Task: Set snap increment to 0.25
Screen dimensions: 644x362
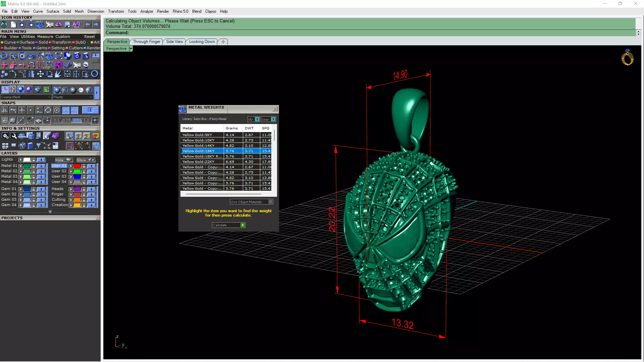Action: 67,120
